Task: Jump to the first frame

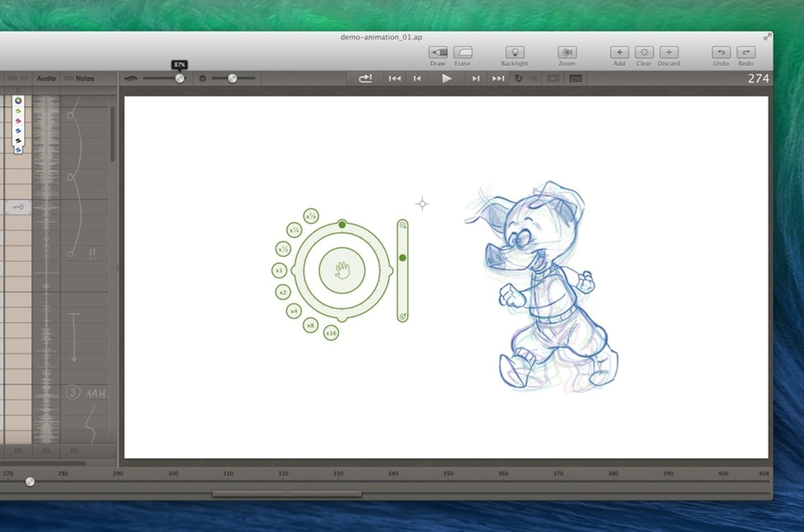Action: pyautogui.click(x=395, y=78)
